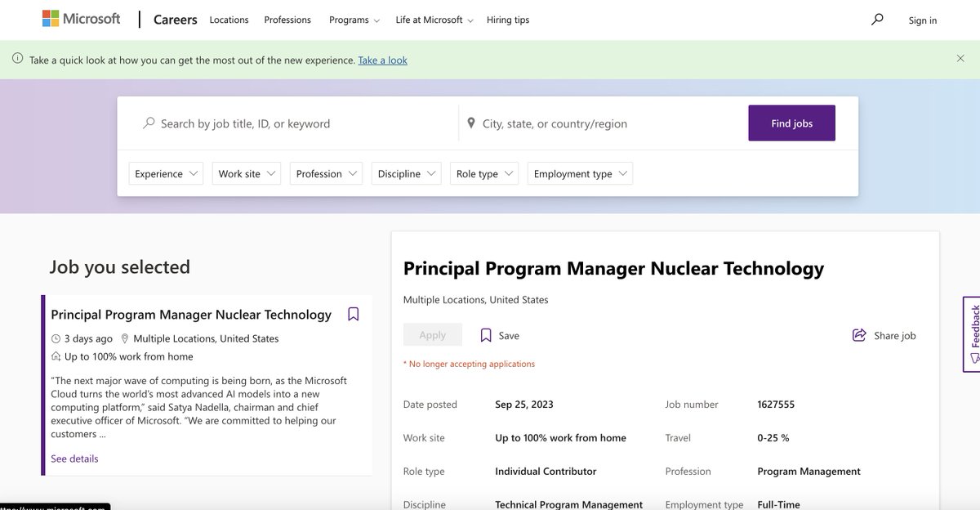Click the Save label text
The image size is (980, 510).
click(509, 336)
